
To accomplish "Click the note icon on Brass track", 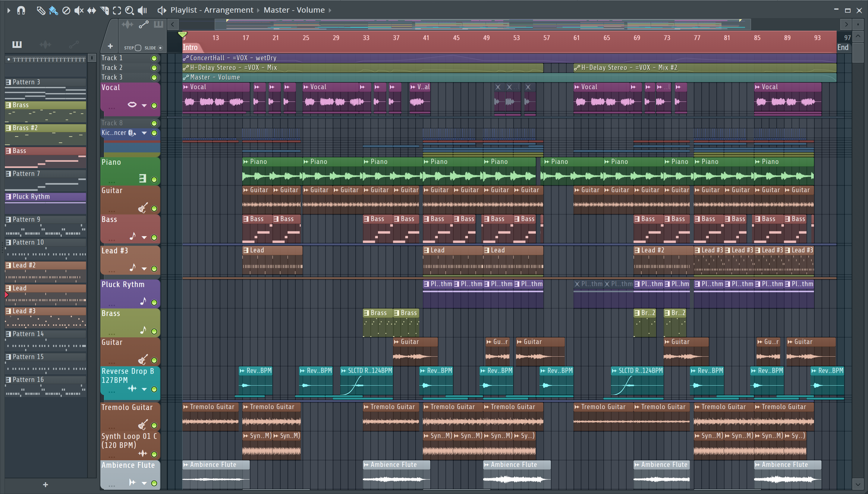I will point(143,330).
